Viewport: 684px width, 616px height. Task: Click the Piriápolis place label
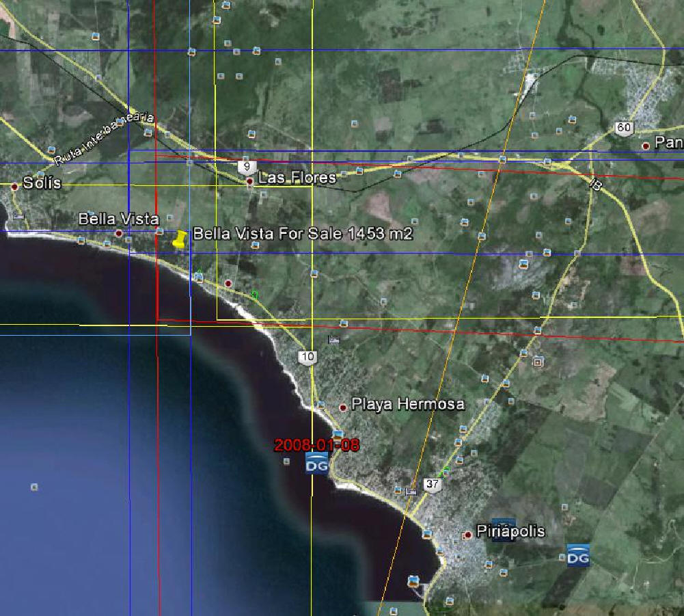[x=510, y=531]
